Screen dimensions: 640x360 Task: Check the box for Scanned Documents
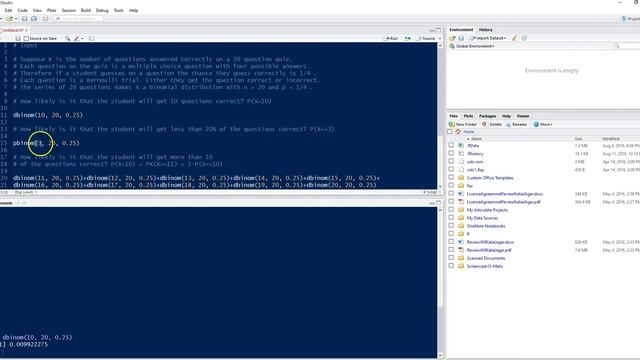451,258
